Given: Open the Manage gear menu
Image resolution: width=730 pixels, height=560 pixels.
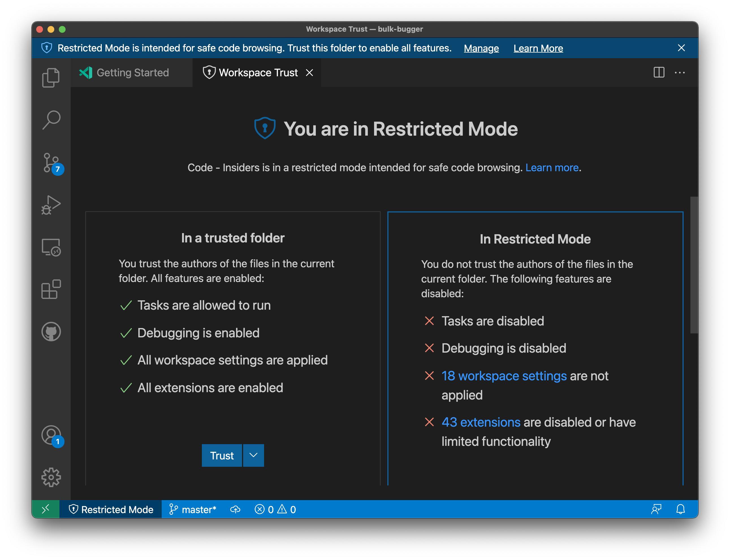Looking at the screenshot, I should [51, 477].
